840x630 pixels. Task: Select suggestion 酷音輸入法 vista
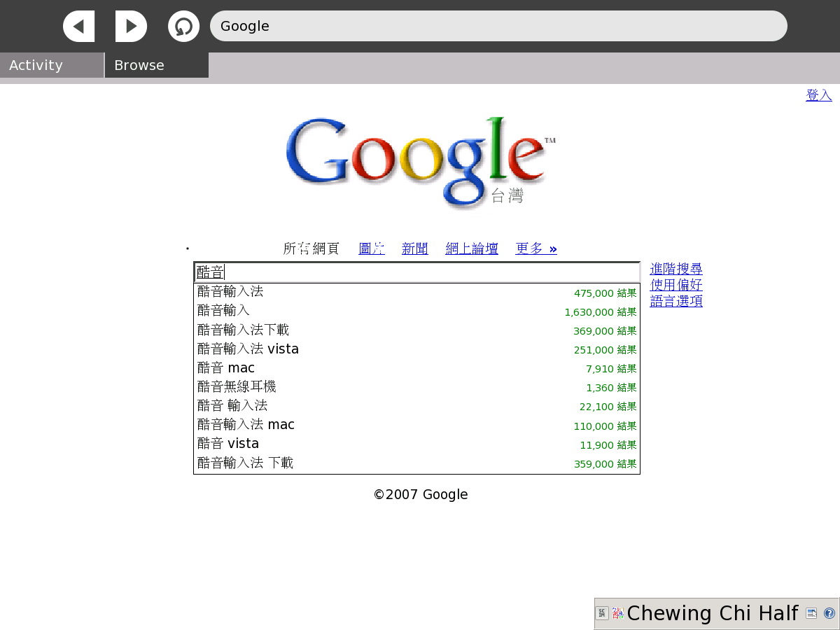(x=248, y=349)
